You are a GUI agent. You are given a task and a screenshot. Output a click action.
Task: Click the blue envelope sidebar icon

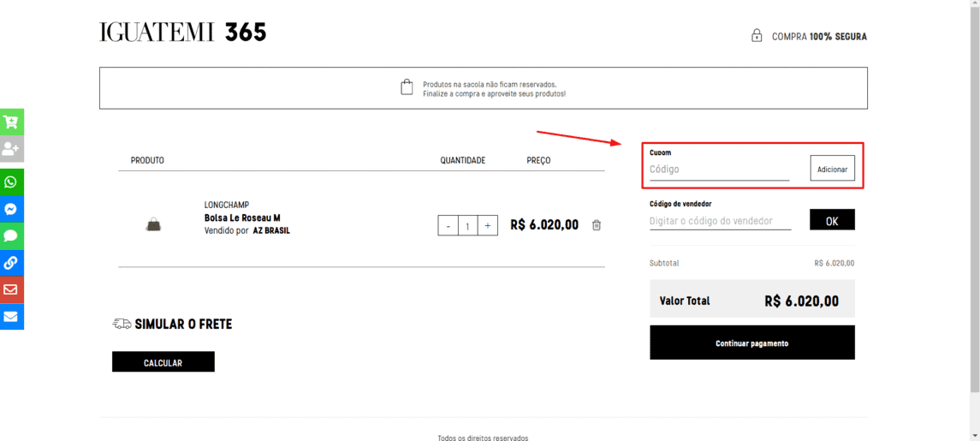11,317
